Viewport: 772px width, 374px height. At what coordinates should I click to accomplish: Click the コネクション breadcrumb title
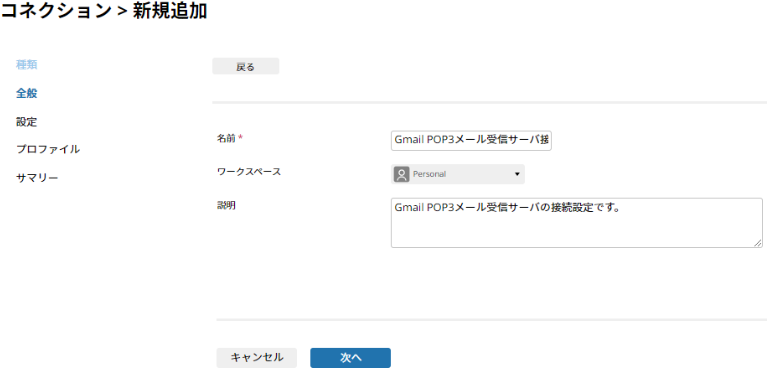tap(56, 11)
